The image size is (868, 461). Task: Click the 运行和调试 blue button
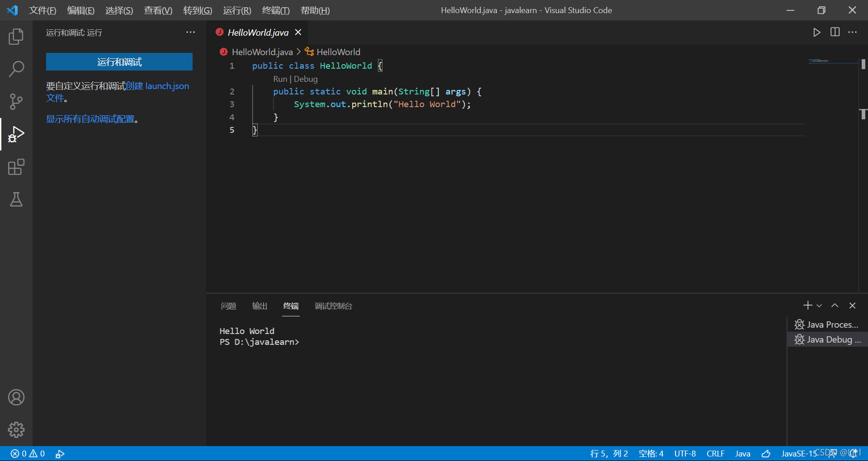(119, 62)
